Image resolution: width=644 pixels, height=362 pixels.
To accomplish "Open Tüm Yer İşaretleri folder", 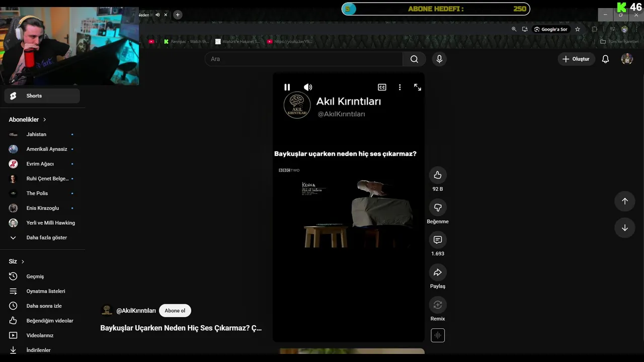I will 619,42.
